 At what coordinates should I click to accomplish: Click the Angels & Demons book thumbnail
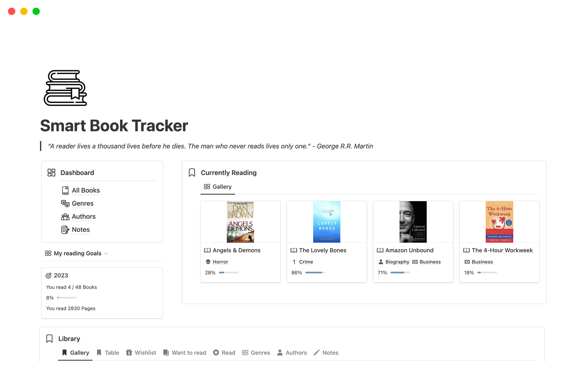240,221
